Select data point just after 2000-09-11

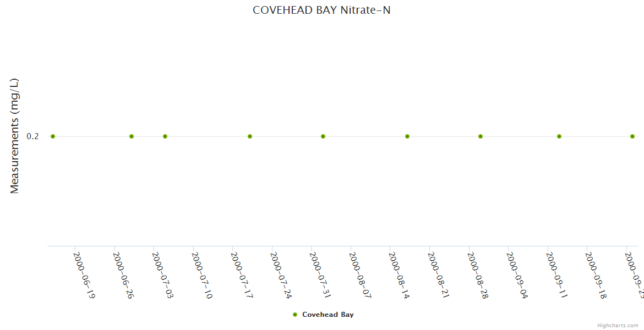(559, 136)
